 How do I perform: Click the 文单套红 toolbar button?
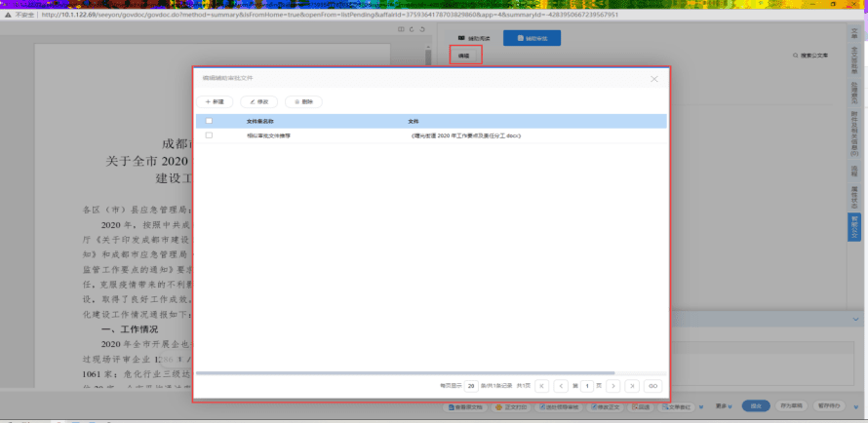(677, 406)
